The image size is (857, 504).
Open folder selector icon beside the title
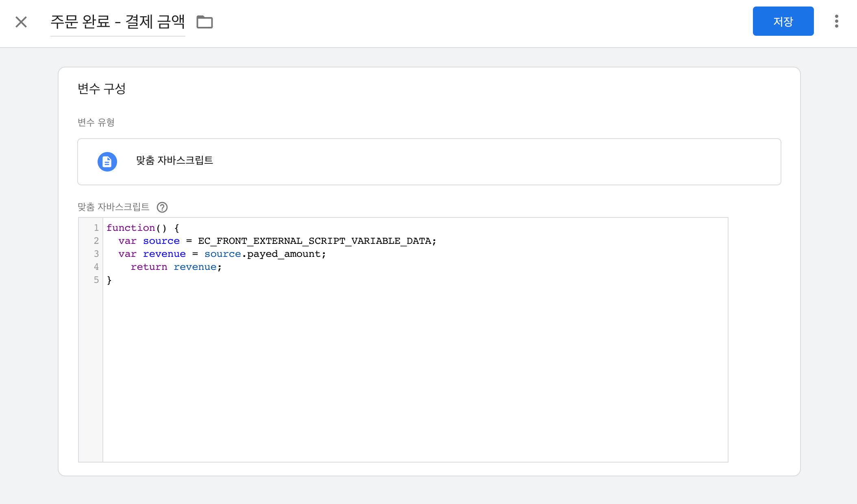pyautogui.click(x=204, y=22)
